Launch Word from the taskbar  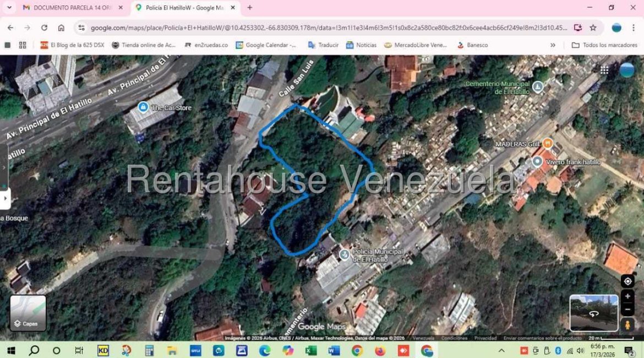[334, 351]
